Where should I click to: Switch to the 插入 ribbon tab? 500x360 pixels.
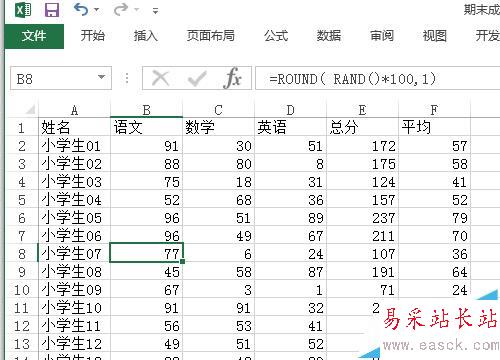[145, 36]
